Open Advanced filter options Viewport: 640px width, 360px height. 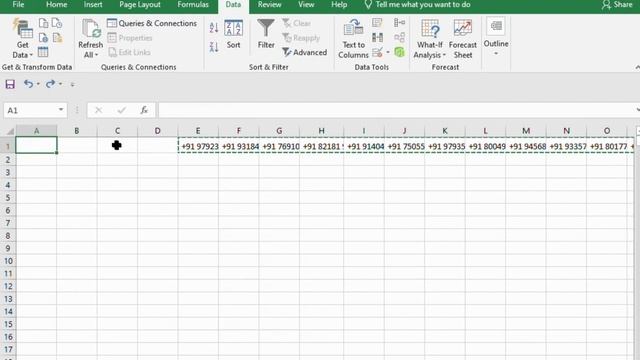click(x=304, y=52)
